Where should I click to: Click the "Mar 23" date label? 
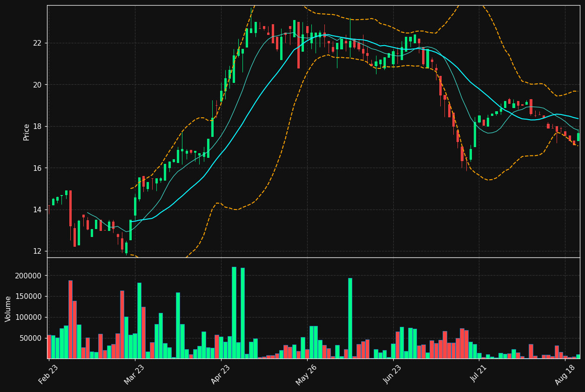click(x=134, y=374)
